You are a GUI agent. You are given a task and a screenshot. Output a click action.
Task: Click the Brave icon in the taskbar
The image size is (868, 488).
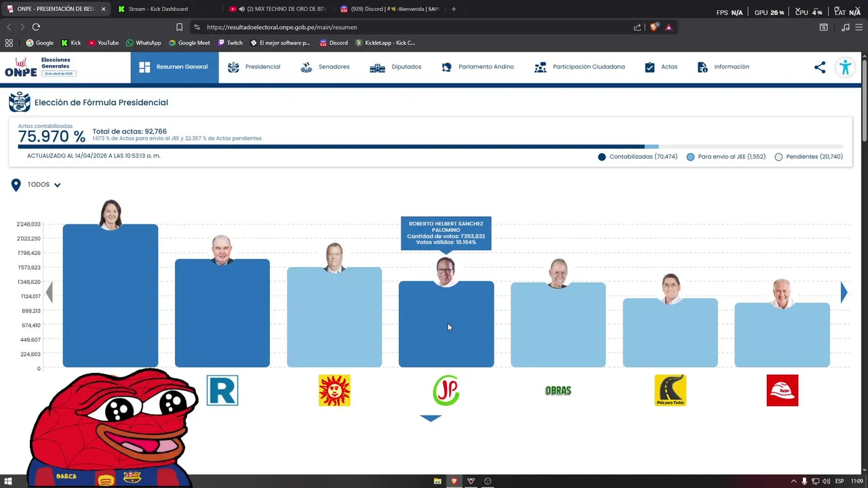click(454, 481)
